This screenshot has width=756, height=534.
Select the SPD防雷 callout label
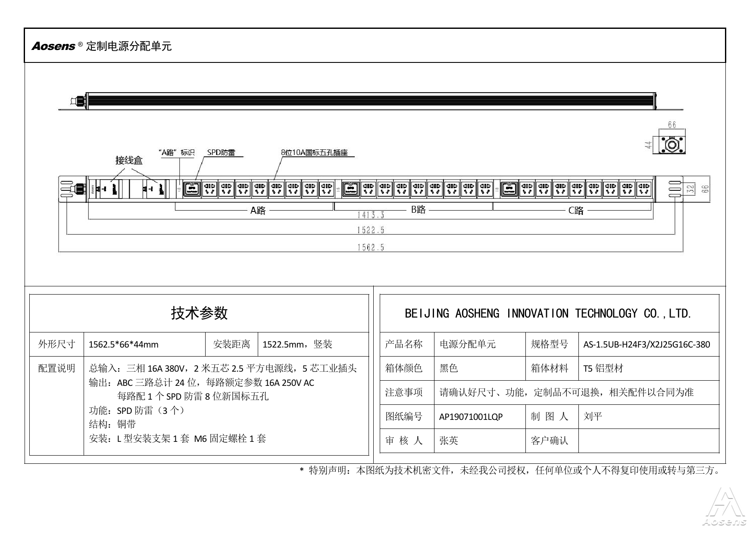(221, 152)
